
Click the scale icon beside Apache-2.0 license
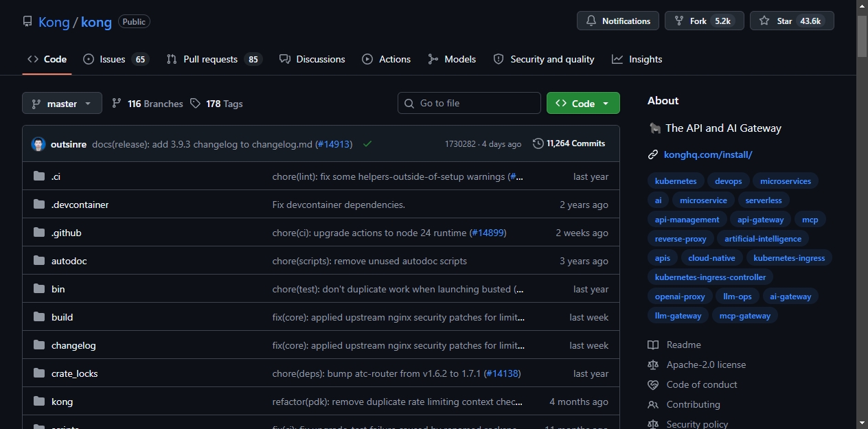coord(653,364)
